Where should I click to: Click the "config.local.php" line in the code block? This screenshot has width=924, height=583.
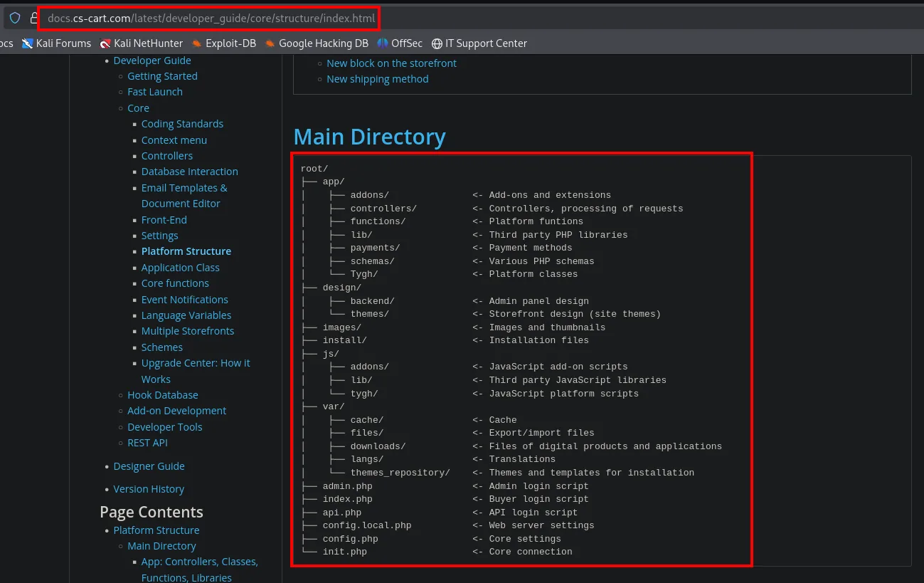[x=367, y=525]
